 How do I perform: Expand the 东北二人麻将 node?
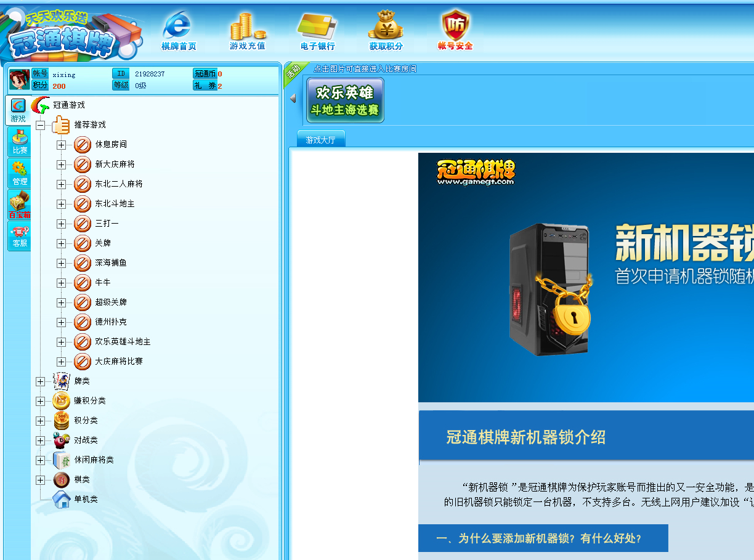(x=61, y=184)
